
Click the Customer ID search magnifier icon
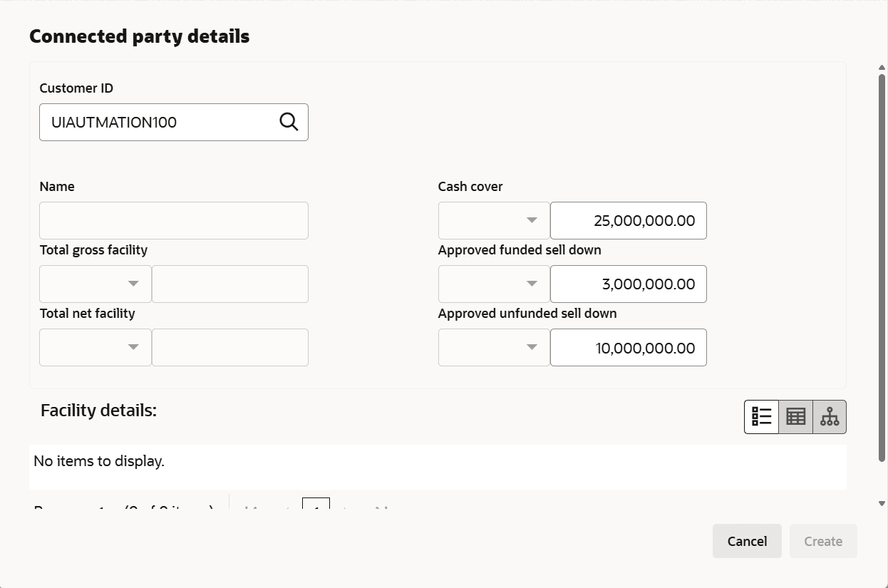289,122
